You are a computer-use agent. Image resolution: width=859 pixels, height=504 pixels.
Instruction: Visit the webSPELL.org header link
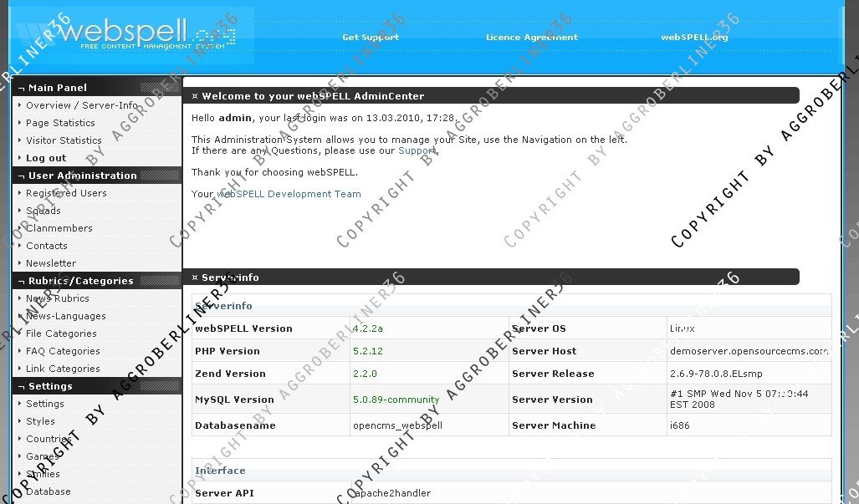coord(694,38)
